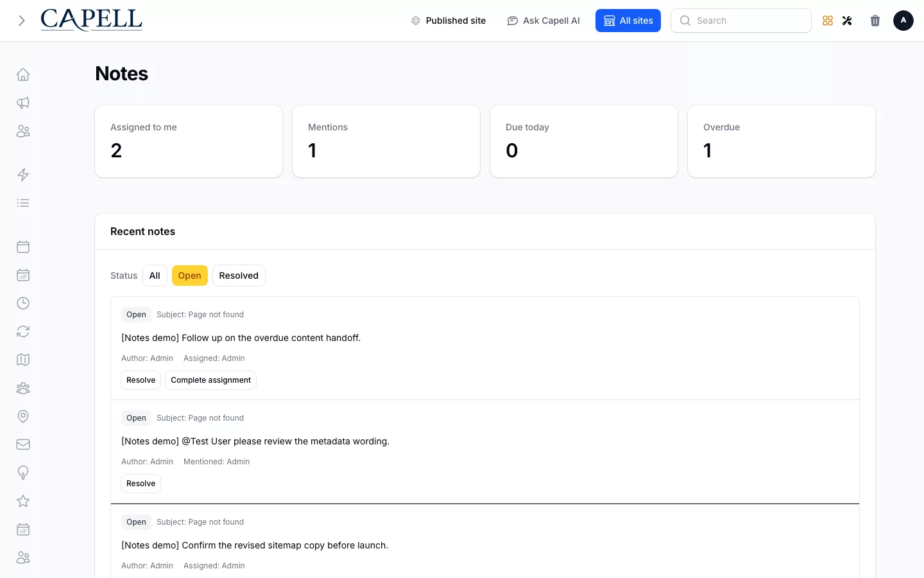
Task: Click the megaphone announcements sidebar icon
Action: point(23,103)
